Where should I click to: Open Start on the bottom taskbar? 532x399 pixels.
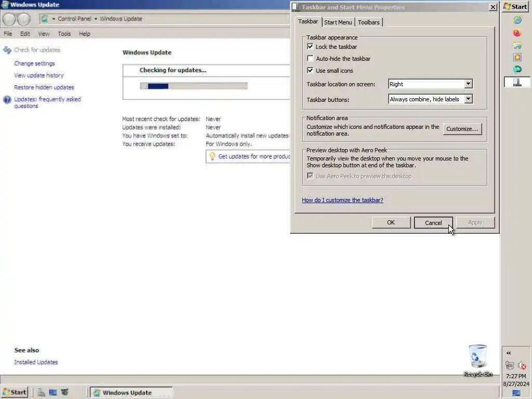(14, 393)
